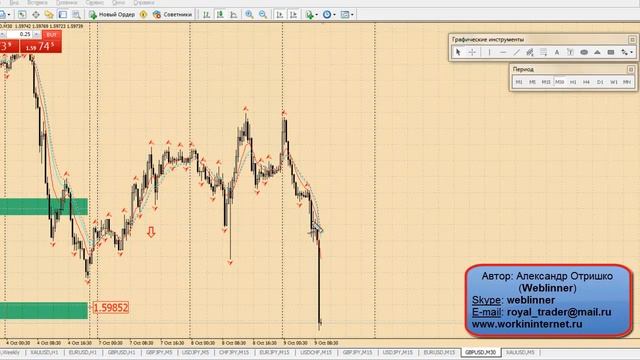Click the BUY one-click trading button
The width and height of the screenshot is (640, 360).
pos(51,35)
